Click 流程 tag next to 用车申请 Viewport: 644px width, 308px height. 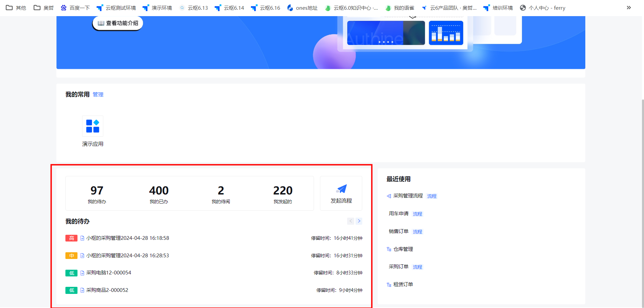(x=418, y=214)
